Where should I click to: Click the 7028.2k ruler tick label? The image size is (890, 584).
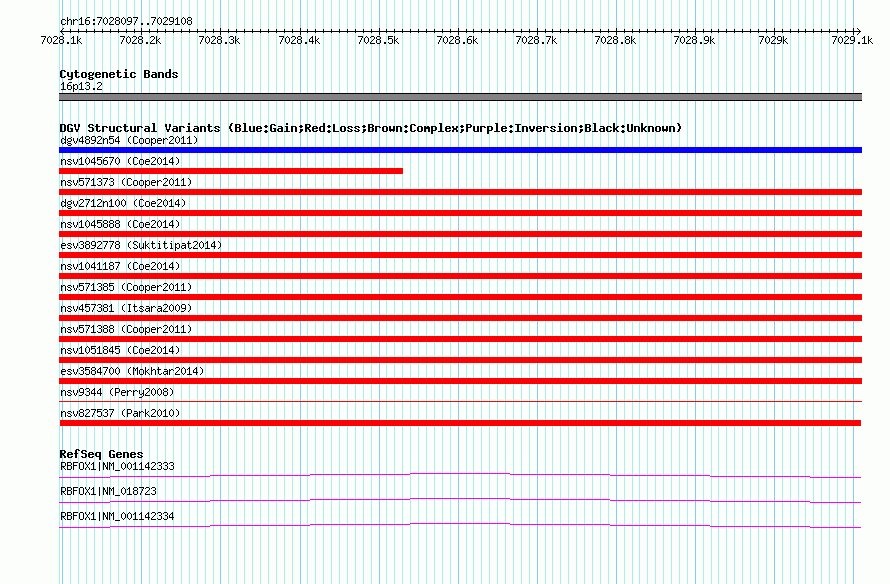(x=140, y=40)
